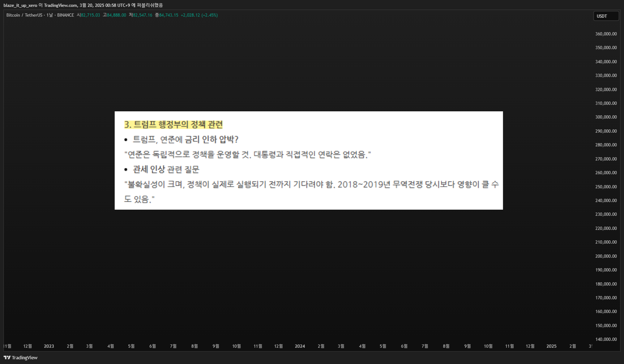Viewport: 624px width, 364px height.
Task: Click the quote starting '불확실성이 크며'
Action: click(x=311, y=192)
